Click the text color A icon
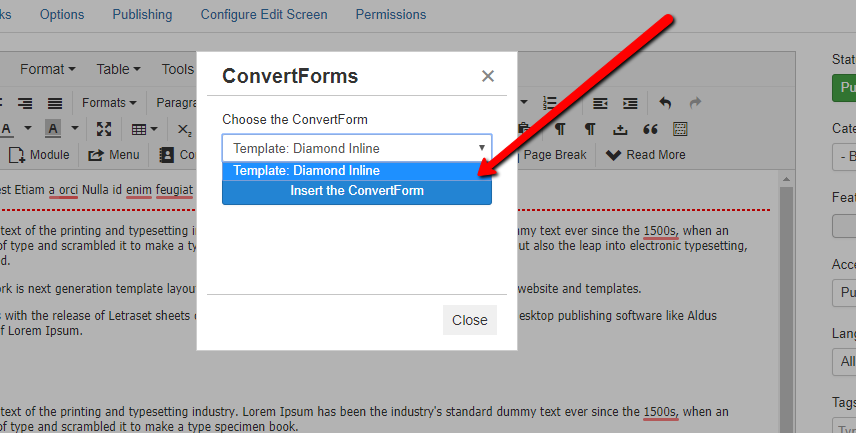 (x=7, y=129)
